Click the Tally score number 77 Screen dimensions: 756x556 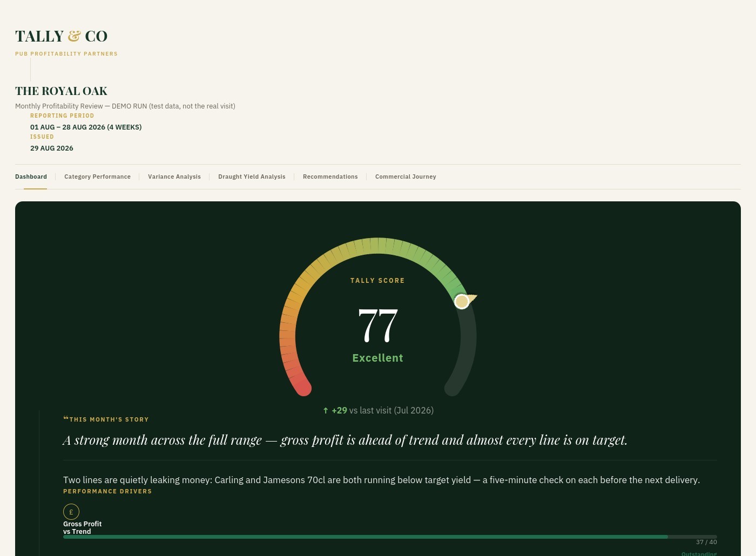click(x=378, y=326)
